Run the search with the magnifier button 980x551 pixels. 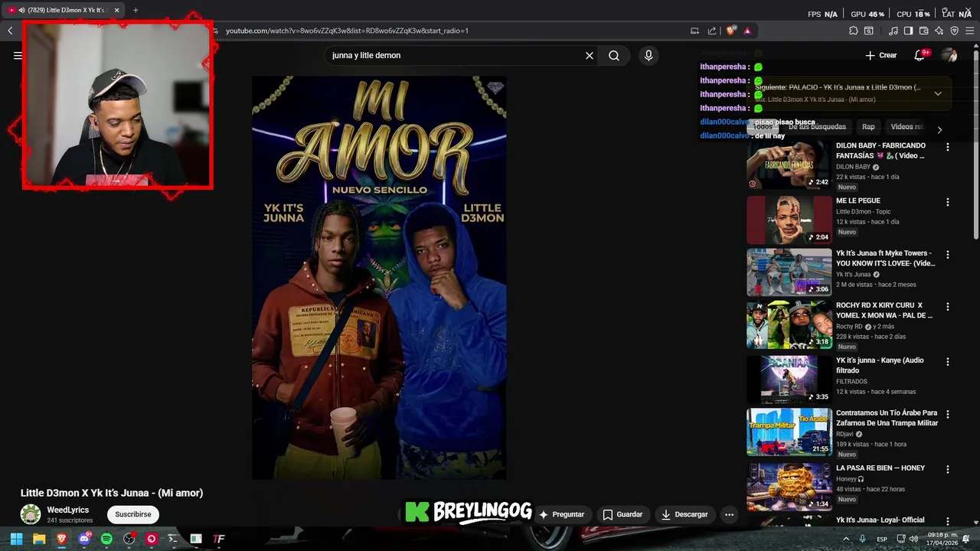614,55
